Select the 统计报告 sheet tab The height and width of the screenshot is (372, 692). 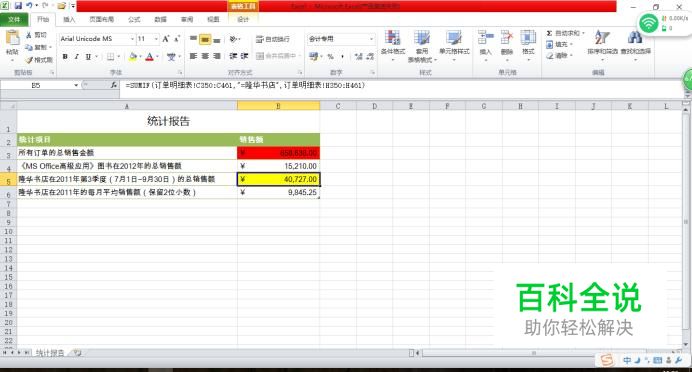click(x=50, y=353)
